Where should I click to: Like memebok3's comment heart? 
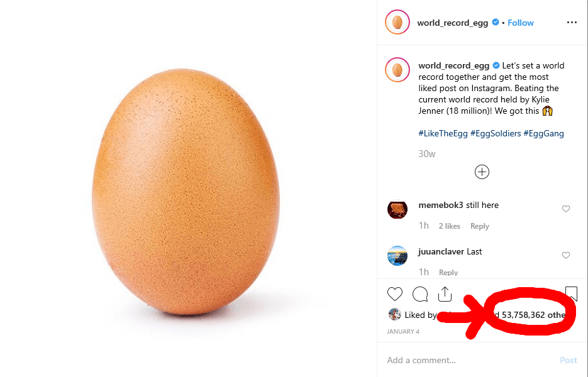coord(566,209)
